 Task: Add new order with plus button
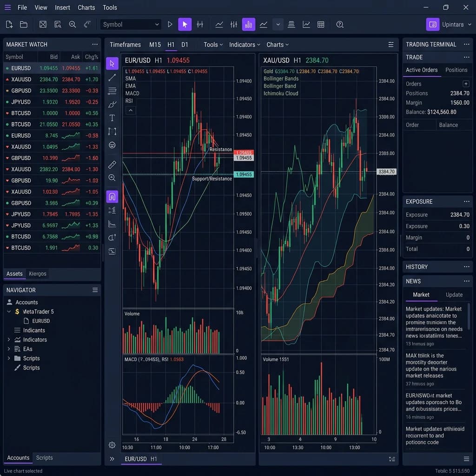click(x=466, y=84)
